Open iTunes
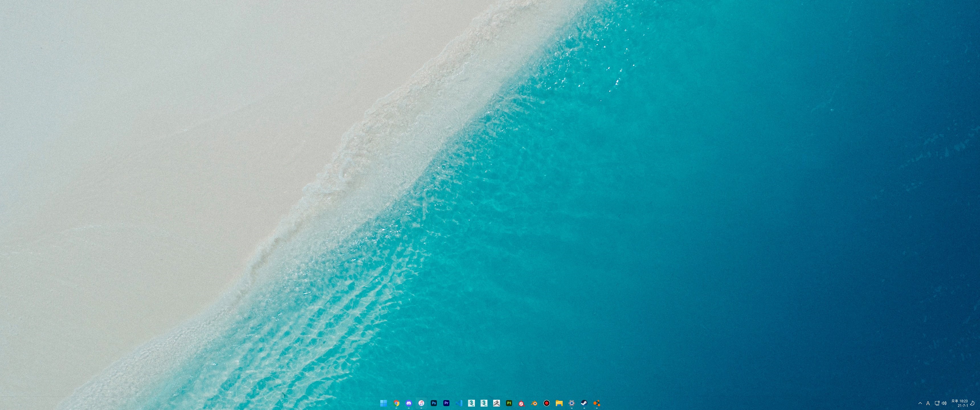The width and height of the screenshot is (980, 410). (x=421, y=403)
